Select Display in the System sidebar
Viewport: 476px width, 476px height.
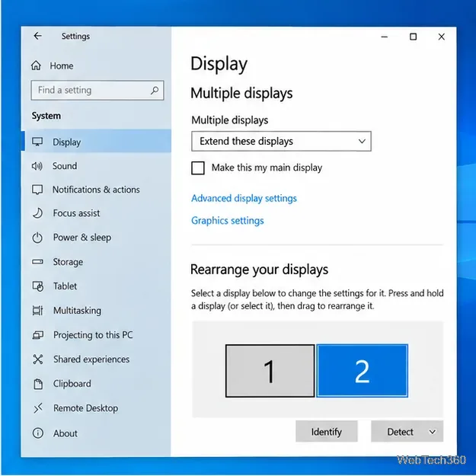96,142
